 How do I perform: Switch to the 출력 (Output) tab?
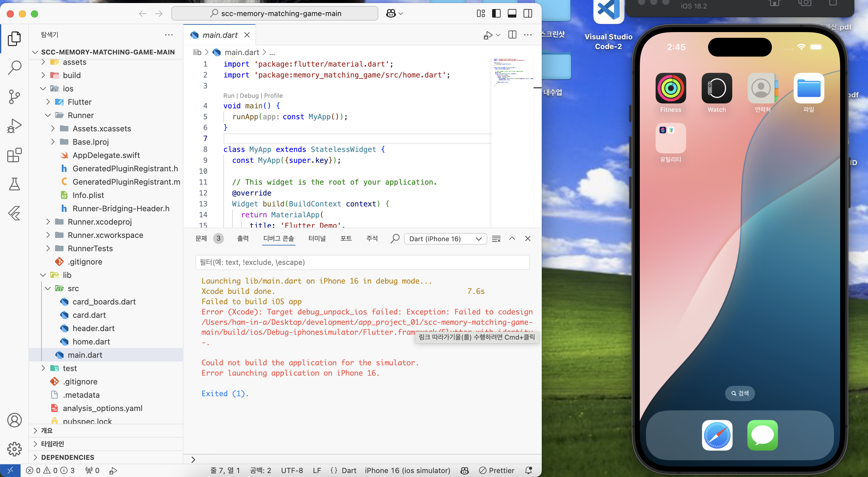[243, 238]
